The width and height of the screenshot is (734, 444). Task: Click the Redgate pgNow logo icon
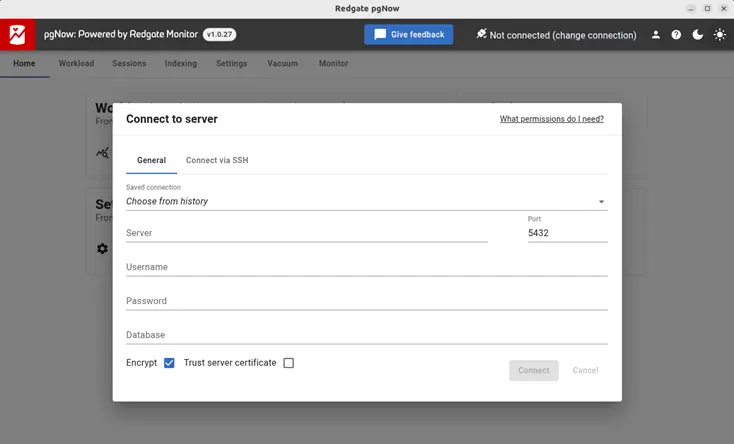tap(18, 35)
